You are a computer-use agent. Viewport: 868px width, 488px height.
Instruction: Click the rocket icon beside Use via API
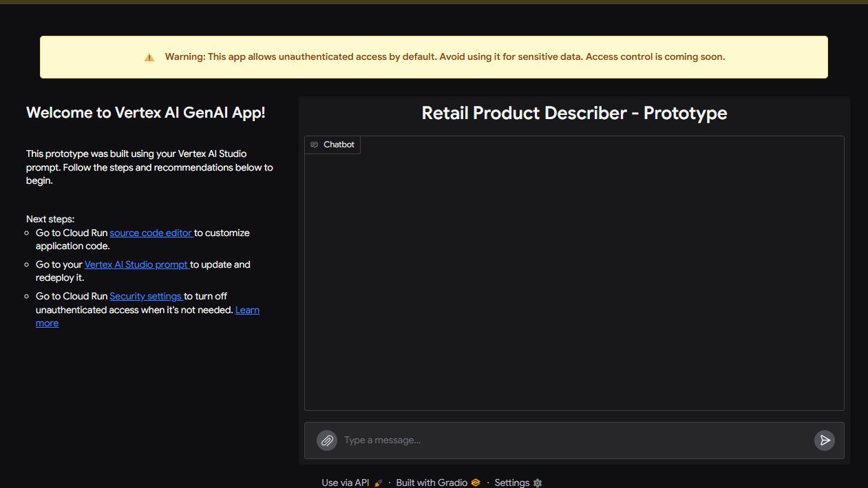click(378, 483)
